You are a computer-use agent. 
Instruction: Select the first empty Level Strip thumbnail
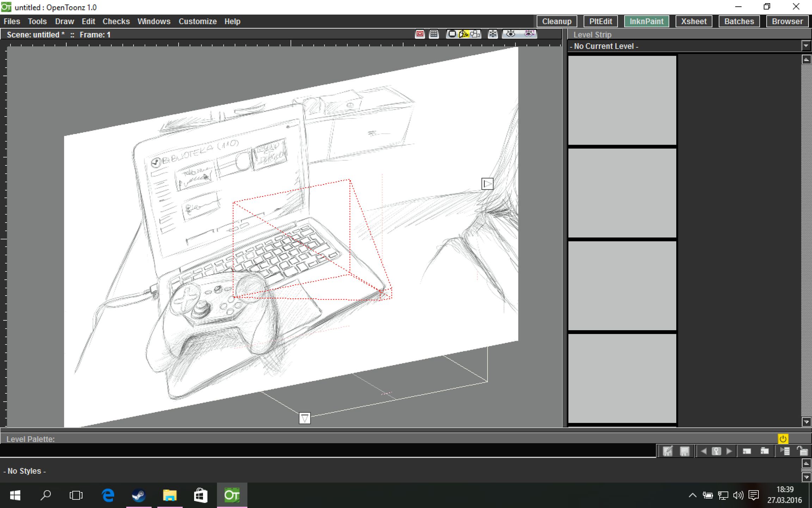[x=622, y=100]
